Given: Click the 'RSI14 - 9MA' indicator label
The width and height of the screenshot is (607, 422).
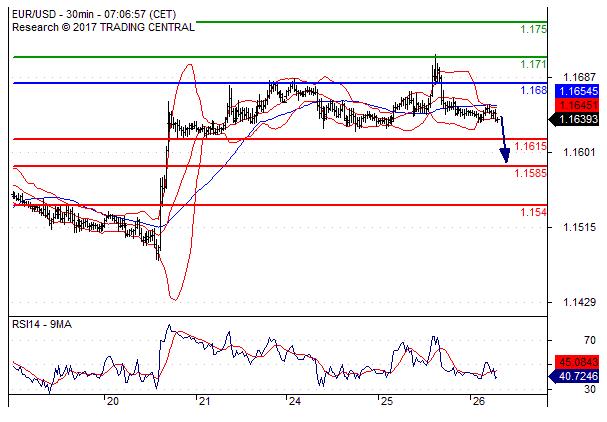Looking at the screenshot, I should (42, 324).
